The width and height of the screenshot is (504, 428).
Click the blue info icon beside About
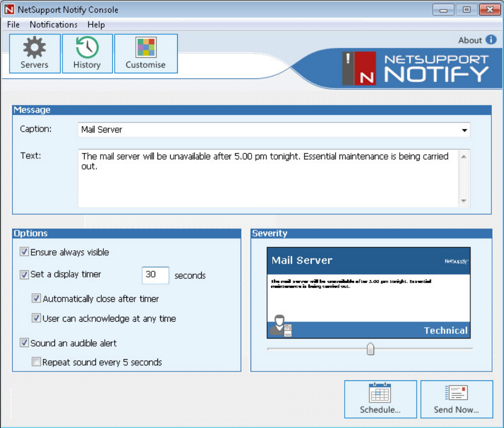point(490,40)
